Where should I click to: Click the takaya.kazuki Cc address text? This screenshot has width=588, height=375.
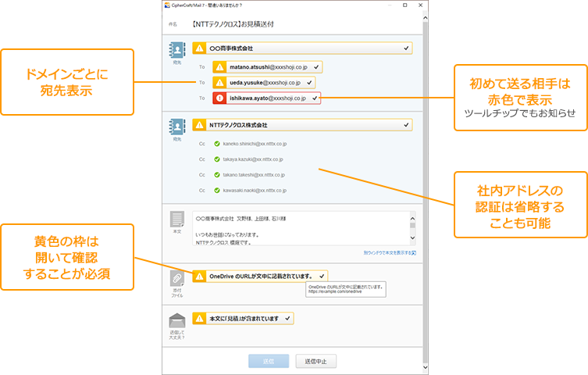point(253,159)
